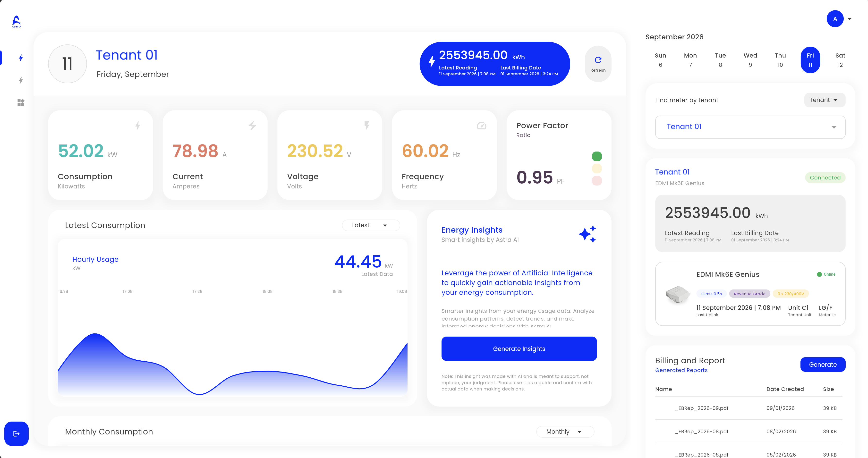Click the Date Created column header
The image size is (868, 458).
click(x=785, y=389)
